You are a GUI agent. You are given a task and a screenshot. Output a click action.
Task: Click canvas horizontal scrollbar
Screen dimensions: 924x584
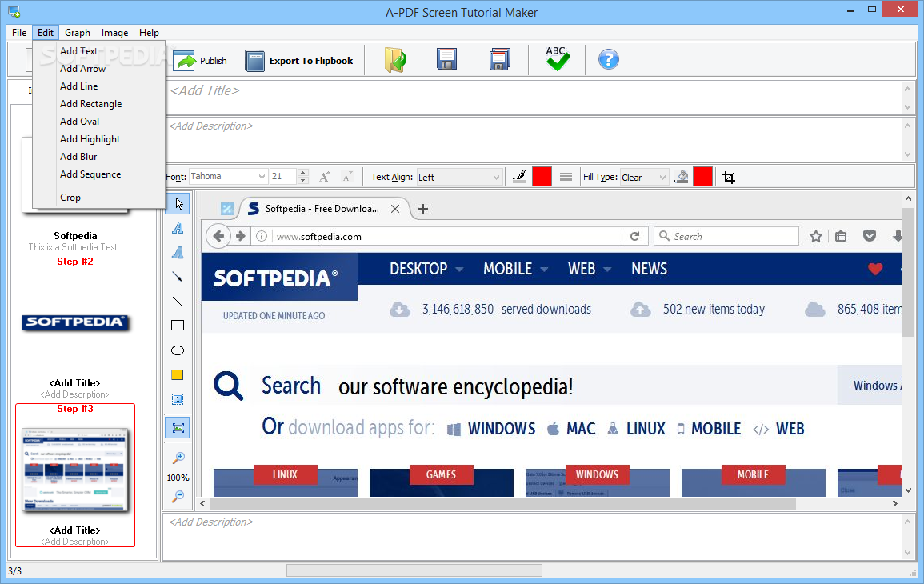click(502, 503)
